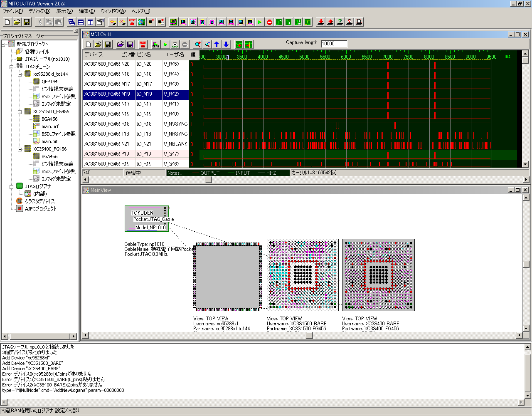The height and width of the screenshot is (416, 532).
Task: Set pin high with the green H icon
Action: pyautogui.click(x=279, y=22)
